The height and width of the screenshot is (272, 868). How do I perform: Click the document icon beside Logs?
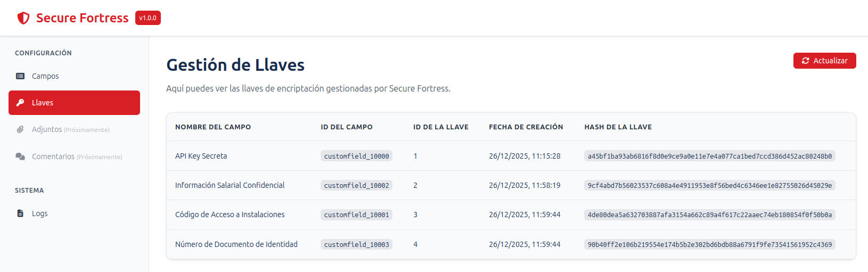pyautogui.click(x=20, y=213)
